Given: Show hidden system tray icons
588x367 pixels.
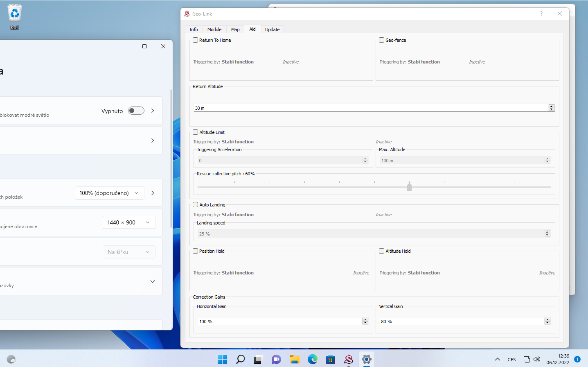Looking at the screenshot, I should pyautogui.click(x=498, y=359).
